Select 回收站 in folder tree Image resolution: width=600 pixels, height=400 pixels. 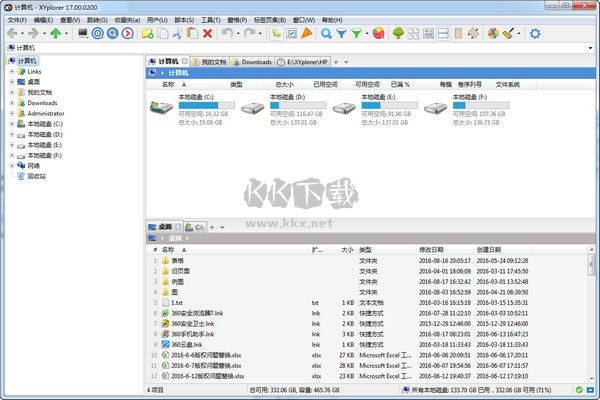(x=36, y=176)
